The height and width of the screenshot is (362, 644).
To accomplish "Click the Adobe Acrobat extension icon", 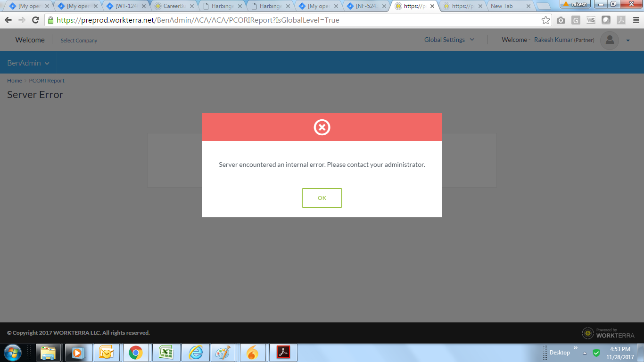I will pos(621,20).
